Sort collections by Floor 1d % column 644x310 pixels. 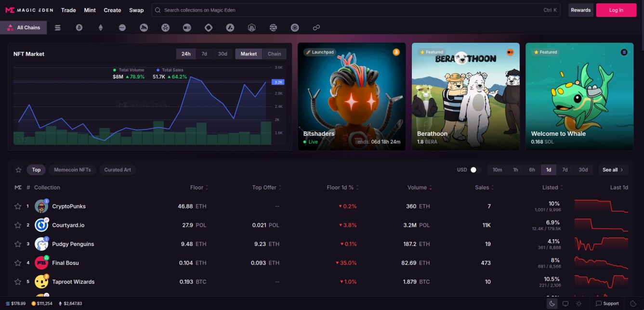click(342, 187)
